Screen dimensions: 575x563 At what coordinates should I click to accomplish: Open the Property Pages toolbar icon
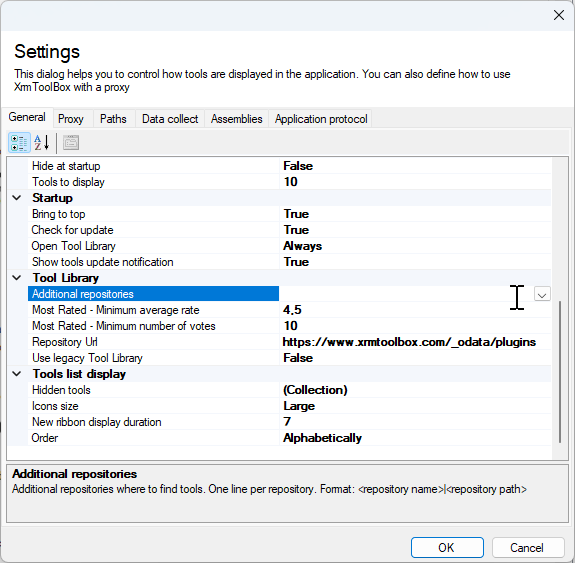point(71,143)
